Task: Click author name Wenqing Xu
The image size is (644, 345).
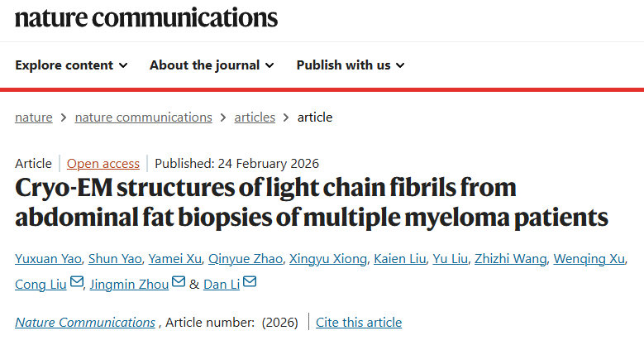Action: coord(589,260)
